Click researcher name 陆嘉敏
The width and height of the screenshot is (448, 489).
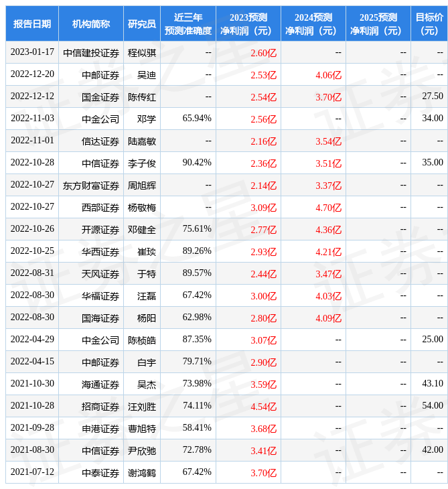[142, 141]
